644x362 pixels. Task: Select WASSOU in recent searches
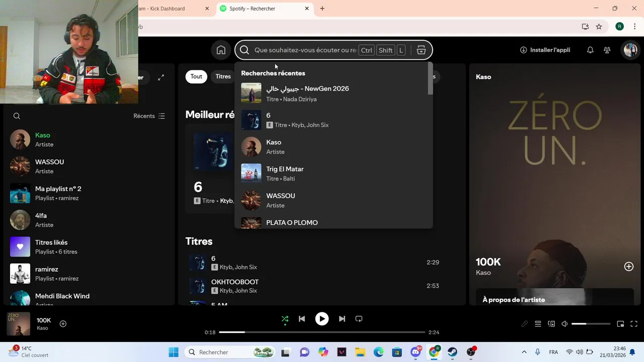(x=333, y=200)
